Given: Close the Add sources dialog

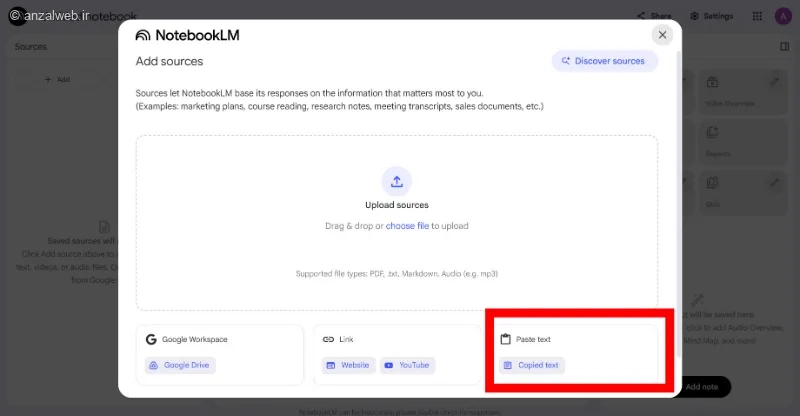Looking at the screenshot, I should point(662,35).
